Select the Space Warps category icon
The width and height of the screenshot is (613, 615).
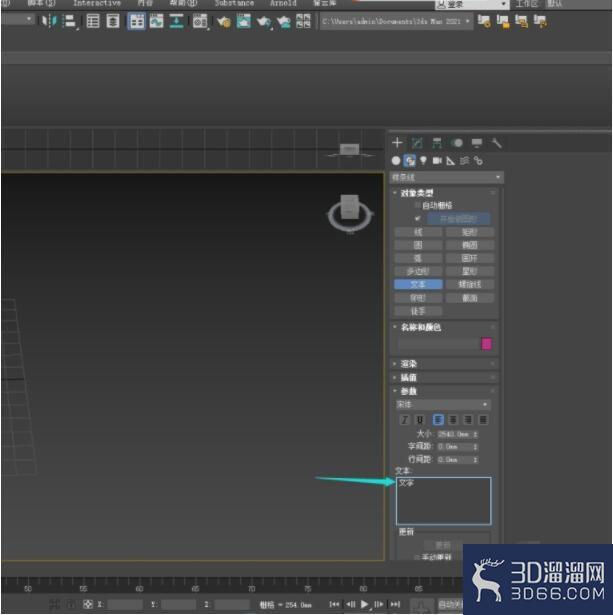click(x=464, y=160)
